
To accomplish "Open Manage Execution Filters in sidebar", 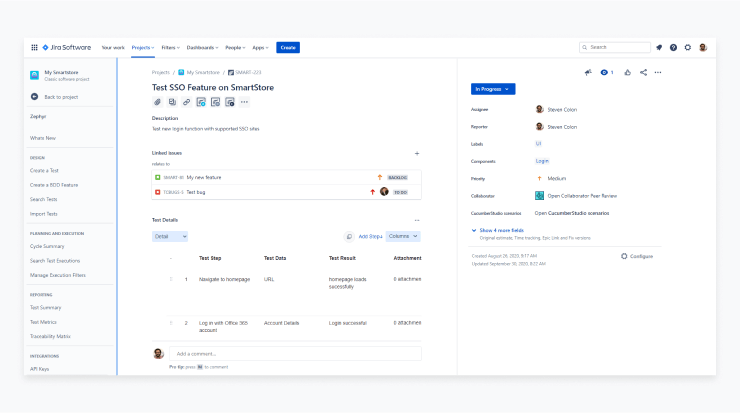I will pyautogui.click(x=58, y=275).
